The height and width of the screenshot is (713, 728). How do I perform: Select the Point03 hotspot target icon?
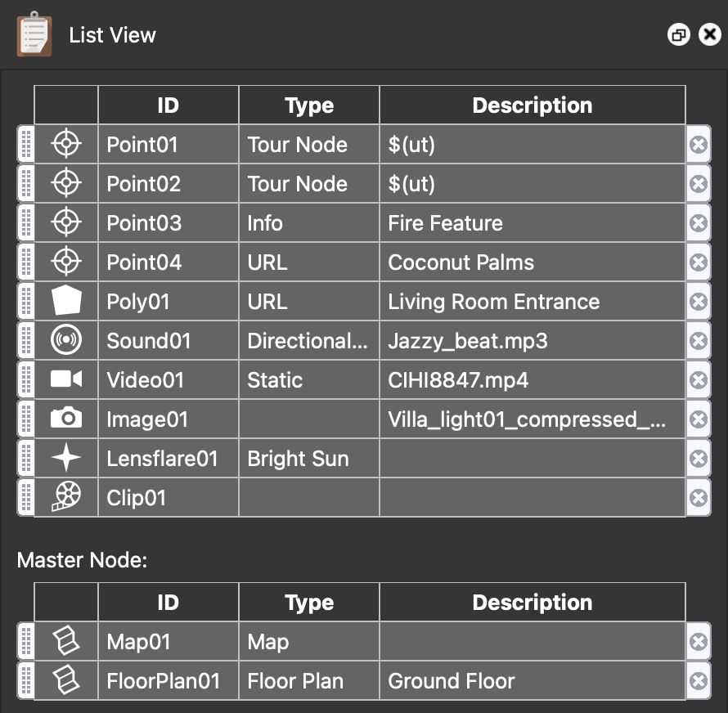tap(66, 222)
